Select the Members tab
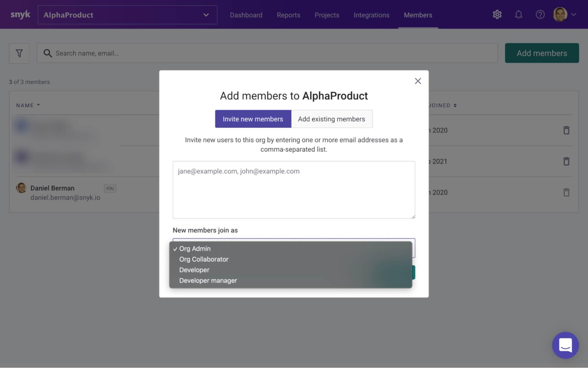Viewport: 588px width, 368px height. point(418,15)
